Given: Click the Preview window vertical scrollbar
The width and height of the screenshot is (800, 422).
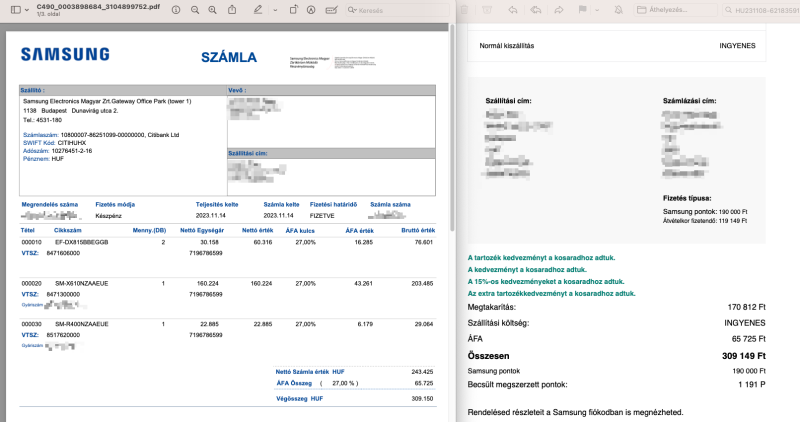Looking at the screenshot, I should 452,128.
